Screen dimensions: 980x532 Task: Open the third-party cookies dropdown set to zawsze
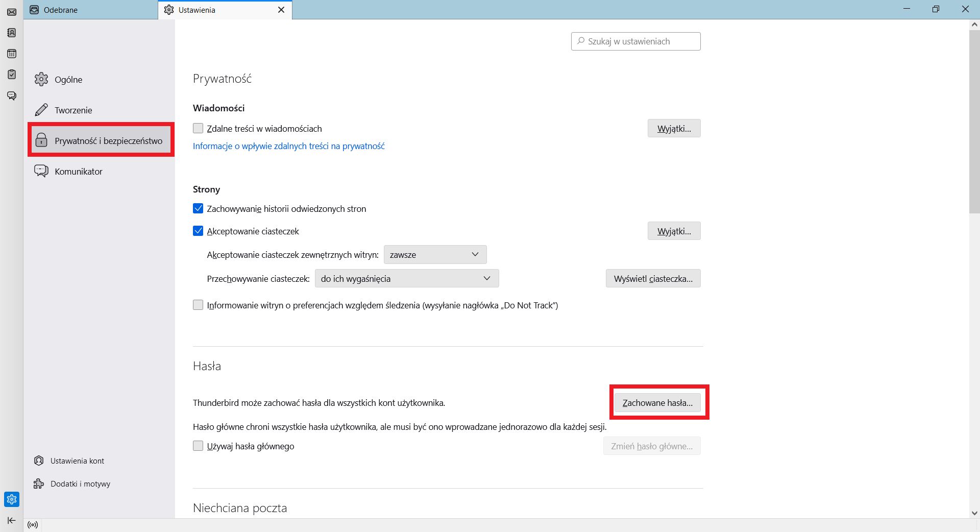tap(435, 254)
